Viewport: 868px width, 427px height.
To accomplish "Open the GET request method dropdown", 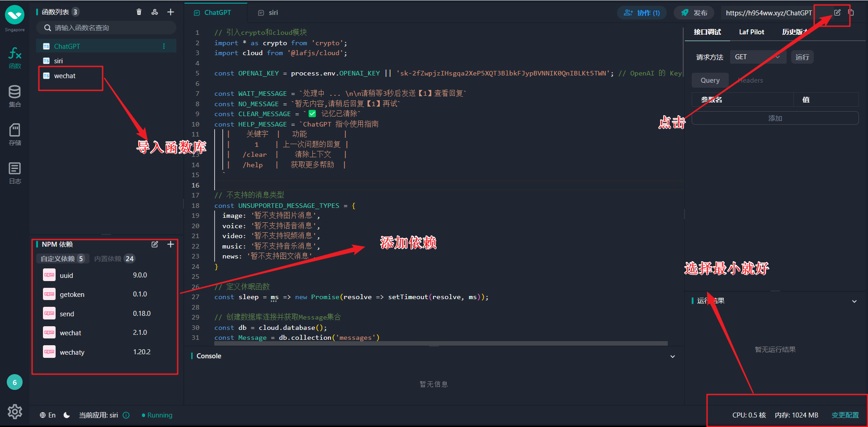I will pos(758,57).
